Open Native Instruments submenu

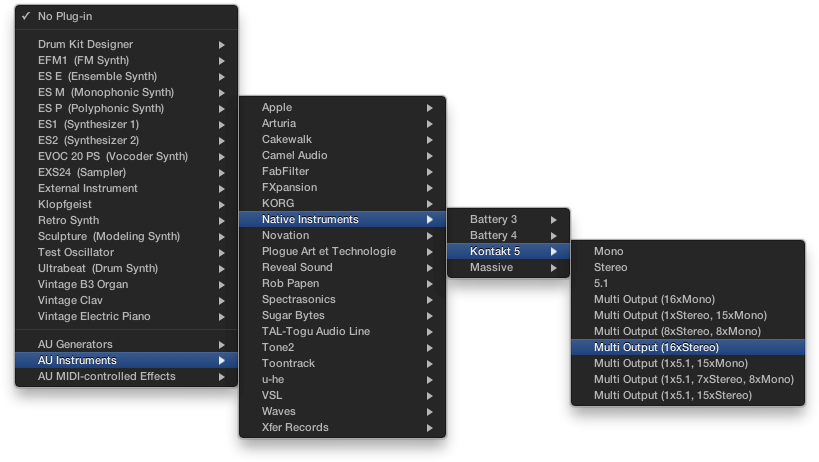click(x=342, y=219)
